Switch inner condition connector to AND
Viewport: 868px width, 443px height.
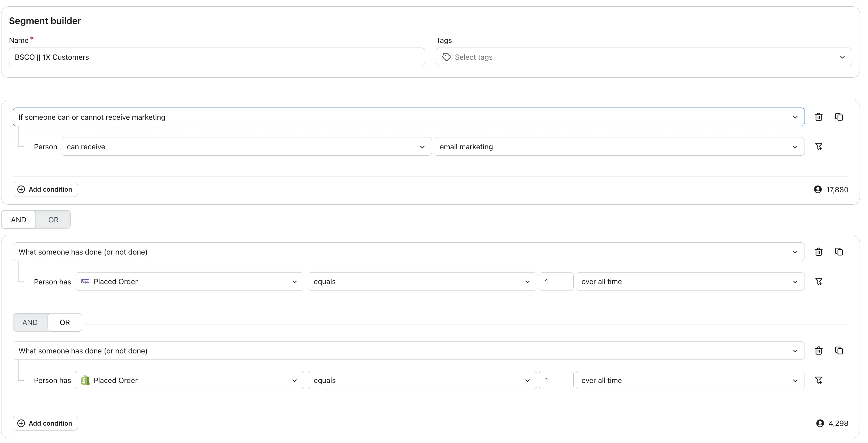click(x=30, y=322)
